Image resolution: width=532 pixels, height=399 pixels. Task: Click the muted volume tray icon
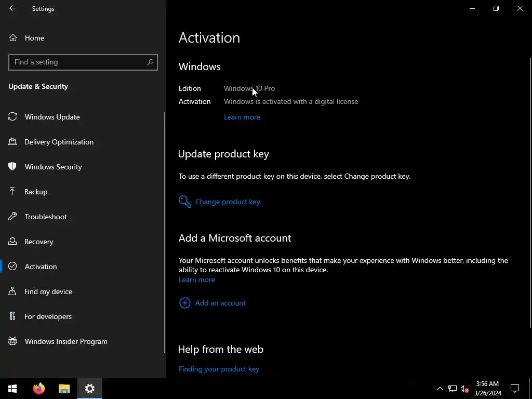tap(464, 389)
